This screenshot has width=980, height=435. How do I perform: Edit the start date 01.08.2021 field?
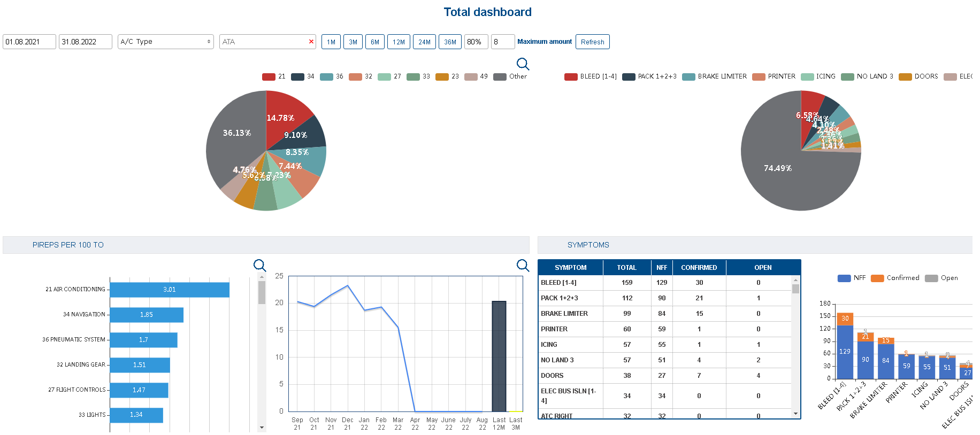[x=29, y=42]
